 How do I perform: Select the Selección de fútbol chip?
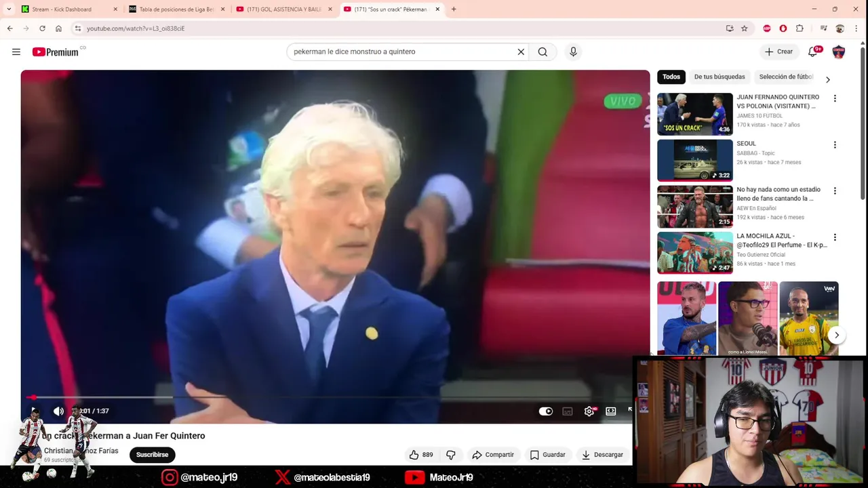pyautogui.click(x=786, y=77)
